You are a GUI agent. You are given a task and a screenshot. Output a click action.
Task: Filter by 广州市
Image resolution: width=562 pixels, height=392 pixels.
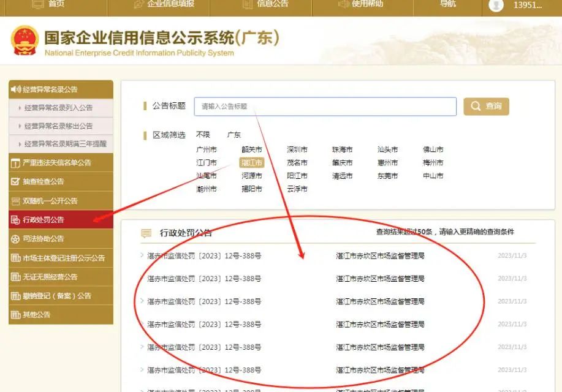click(x=207, y=149)
